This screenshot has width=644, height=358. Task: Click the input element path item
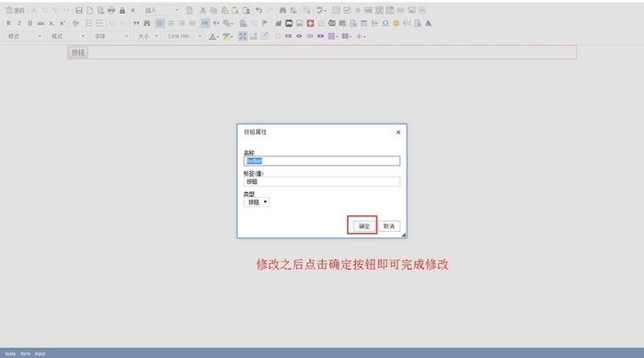click(40, 353)
